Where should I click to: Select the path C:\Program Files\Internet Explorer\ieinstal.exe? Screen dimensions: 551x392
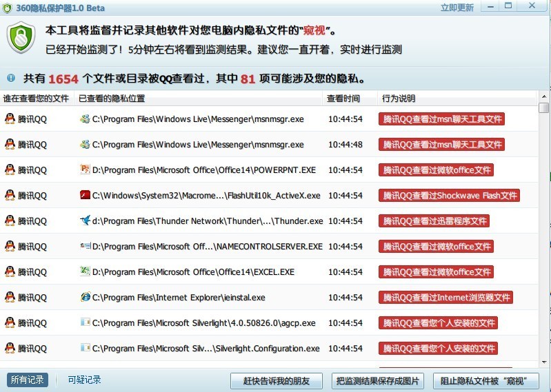click(179, 297)
